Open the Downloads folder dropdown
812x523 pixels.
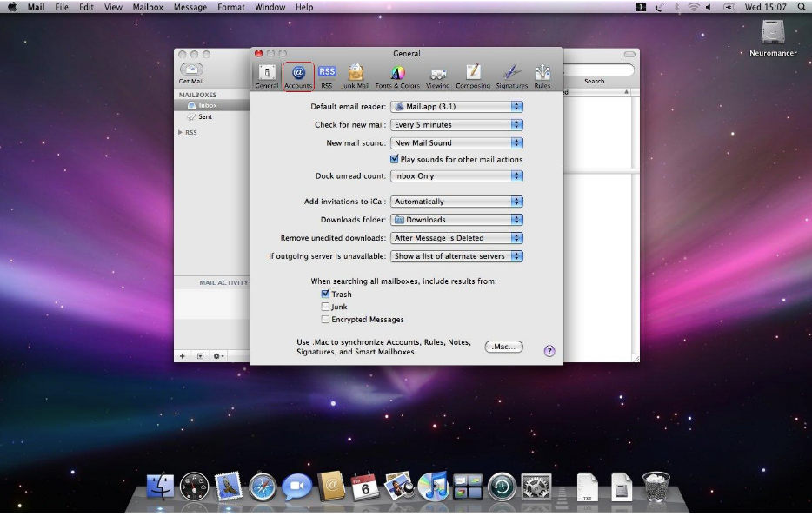456,220
